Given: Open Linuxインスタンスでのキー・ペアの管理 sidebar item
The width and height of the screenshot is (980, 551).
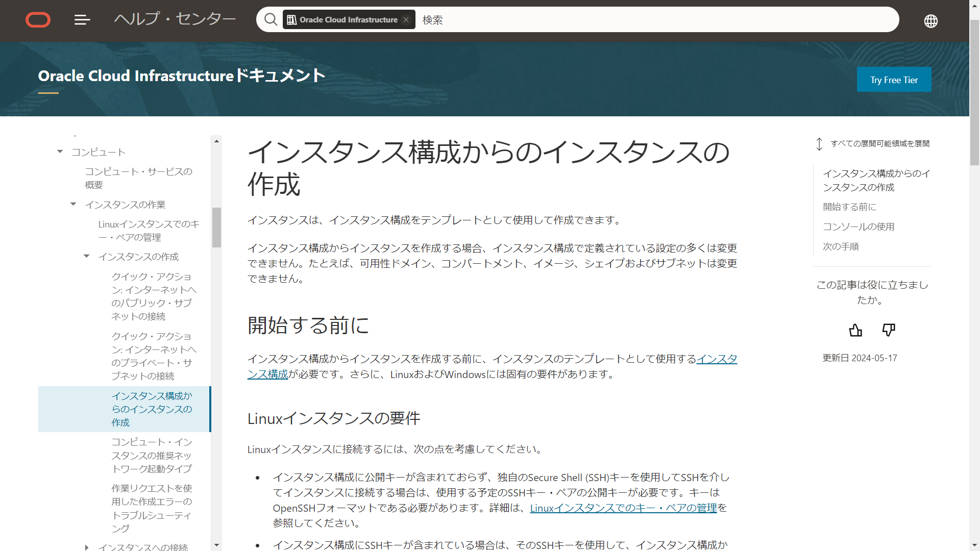Looking at the screenshot, I should click(x=149, y=231).
